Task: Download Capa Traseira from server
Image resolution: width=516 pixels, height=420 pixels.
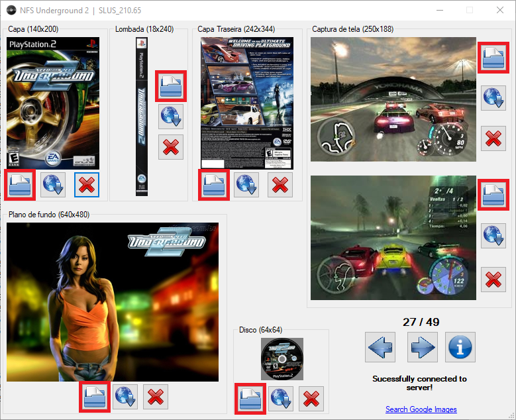Action: click(247, 184)
